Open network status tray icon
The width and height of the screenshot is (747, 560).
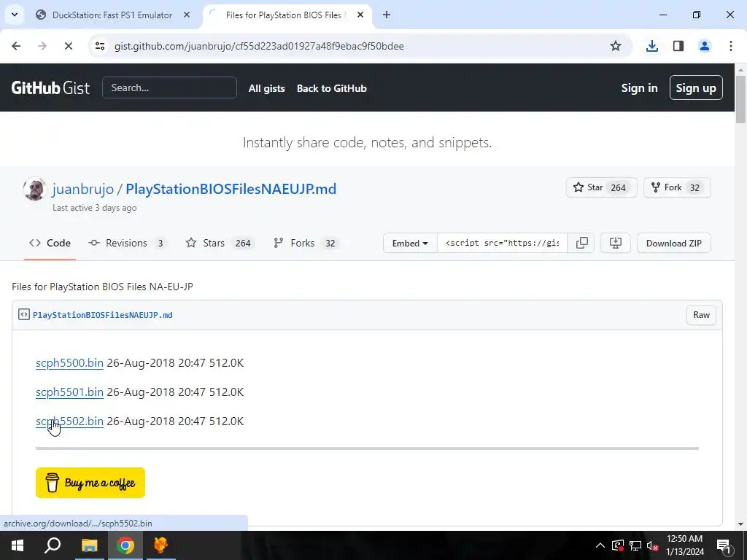[x=635, y=545]
